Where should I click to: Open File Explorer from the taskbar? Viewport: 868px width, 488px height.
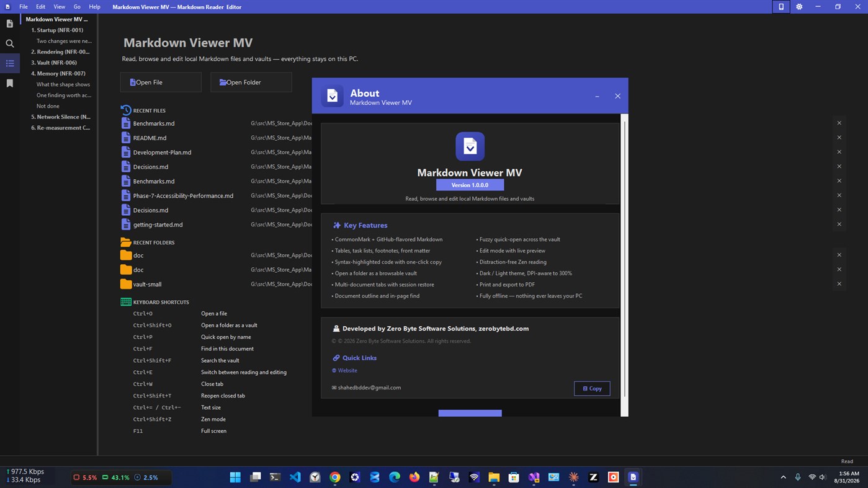(x=494, y=477)
